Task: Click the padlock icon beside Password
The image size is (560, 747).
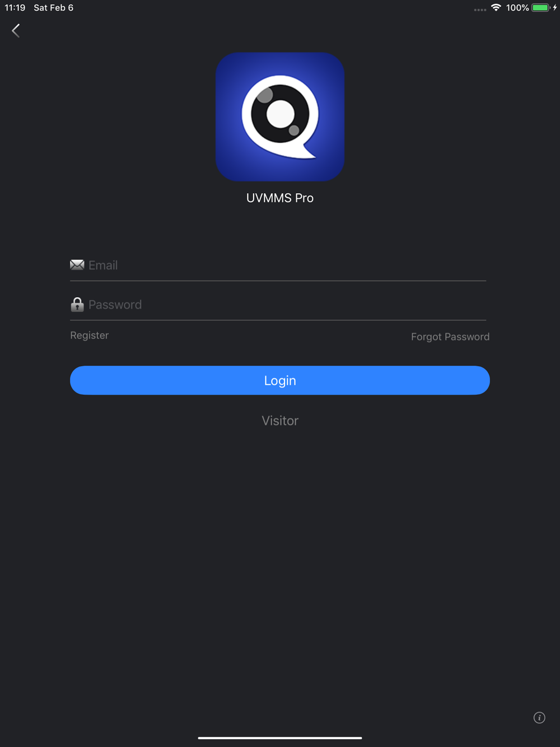Action: 77,305
